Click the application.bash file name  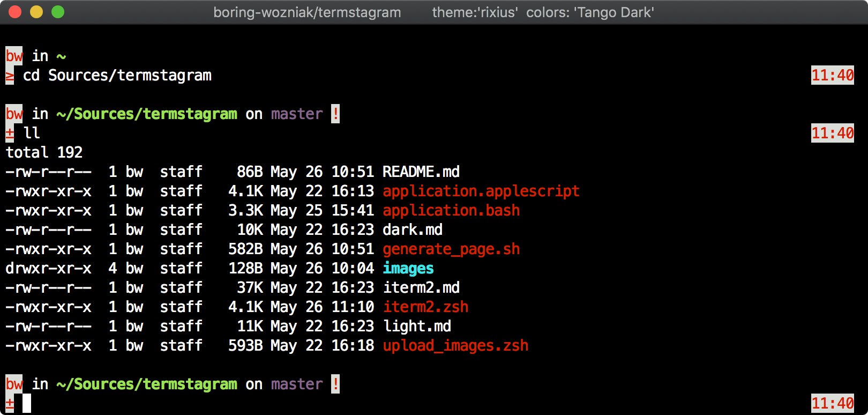click(451, 210)
